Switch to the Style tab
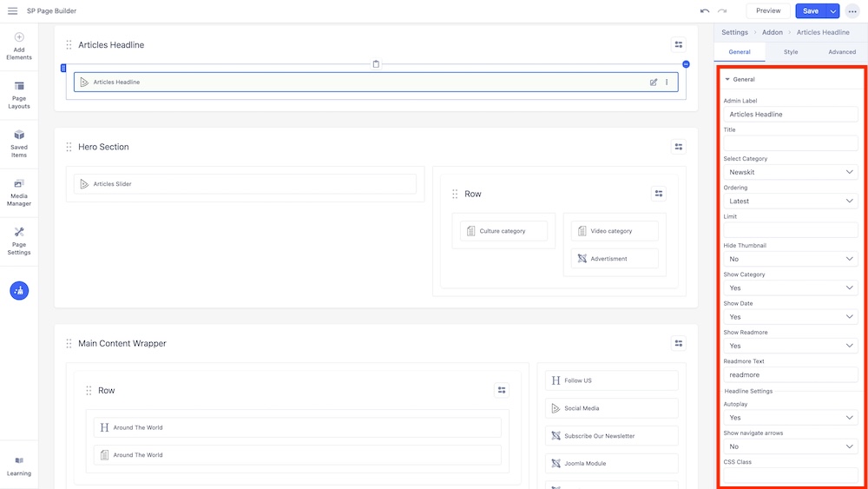The height and width of the screenshot is (489, 868). click(791, 52)
